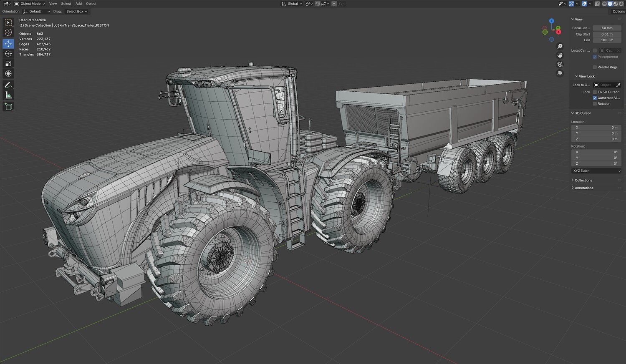The height and width of the screenshot is (364, 626).
Task: Open the Object menu
Action: pyautogui.click(x=91, y=4)
